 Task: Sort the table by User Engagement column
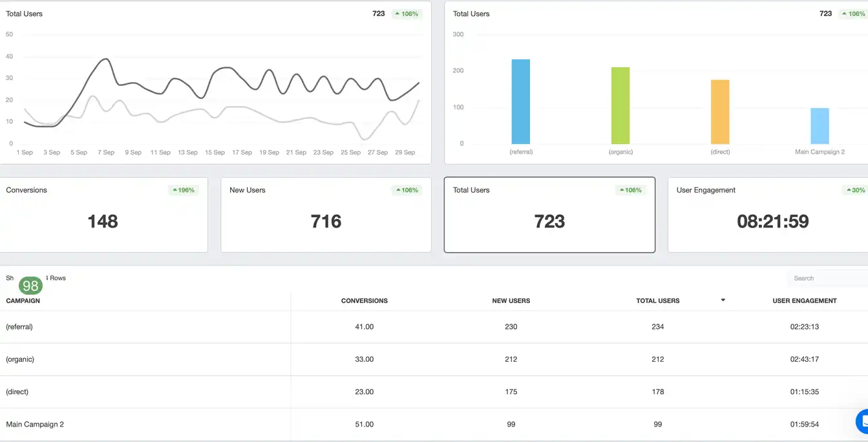tap(805, 300)
